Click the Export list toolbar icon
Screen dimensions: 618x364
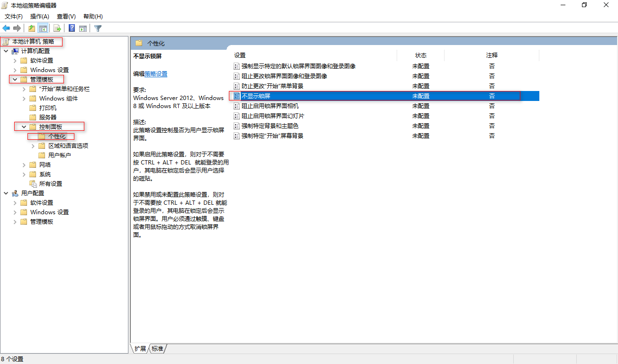click(57, 28)
